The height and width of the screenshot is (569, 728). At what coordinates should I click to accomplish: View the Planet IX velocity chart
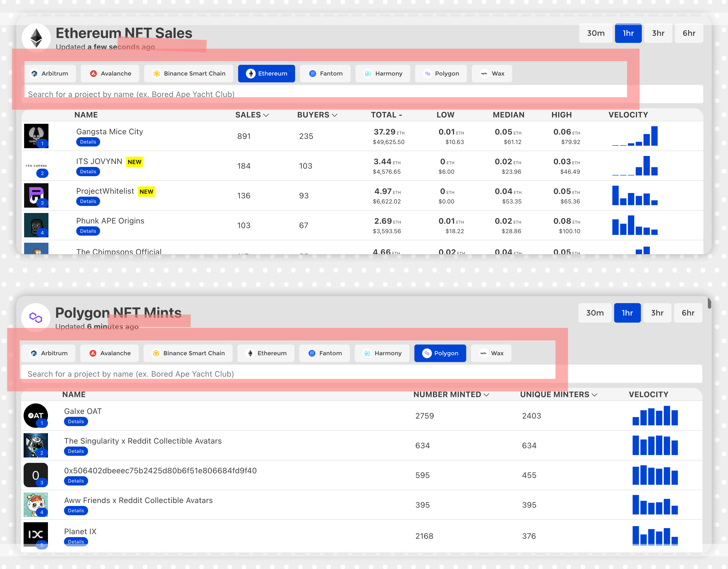pyautogui.click(x=655, y=535)
